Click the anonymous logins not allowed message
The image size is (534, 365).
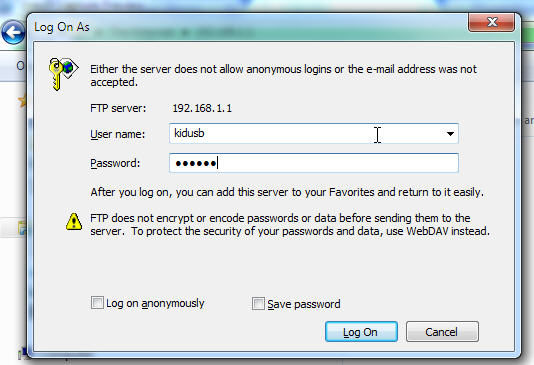click(283, 76)
